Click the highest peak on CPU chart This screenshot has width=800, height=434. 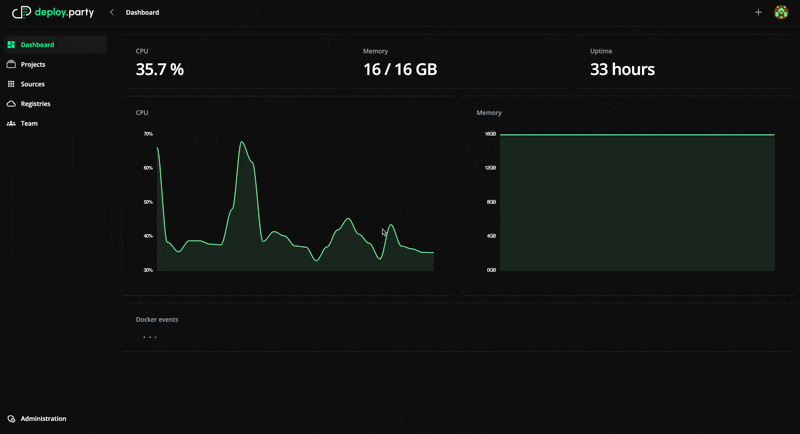pyautogui.click(x=242, y=142)
